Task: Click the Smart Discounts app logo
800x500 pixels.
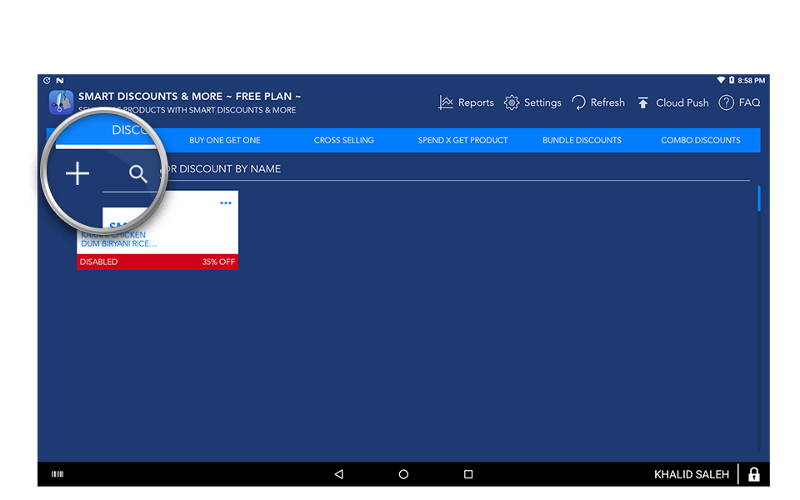Action: (x=61, y=102)
